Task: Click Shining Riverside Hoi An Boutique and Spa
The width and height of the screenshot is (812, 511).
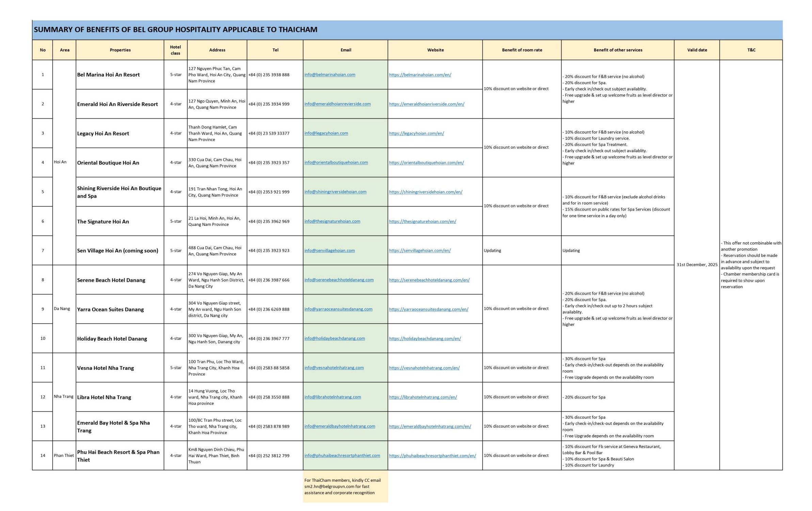Action: (119, 192)
